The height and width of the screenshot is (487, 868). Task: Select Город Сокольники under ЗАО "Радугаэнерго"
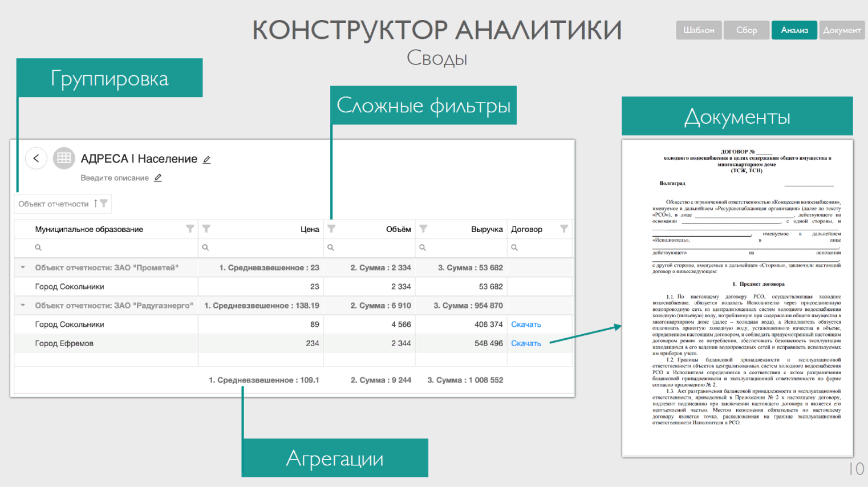[70, 324]
